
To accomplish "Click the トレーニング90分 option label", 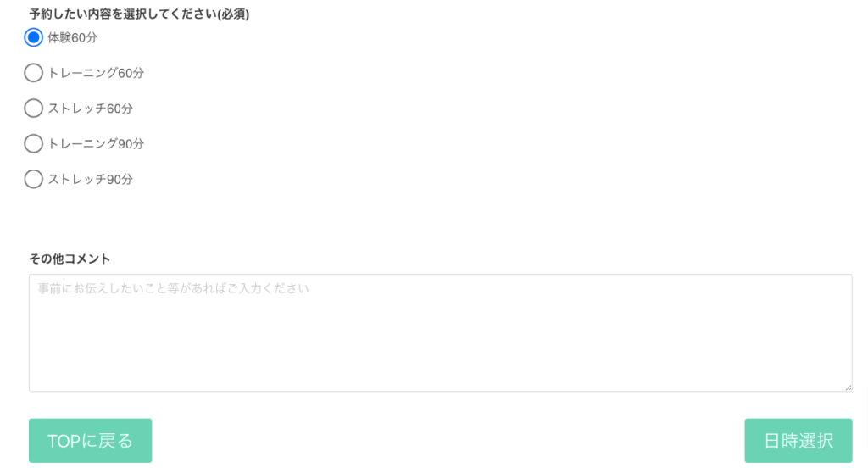I will 96,144.
